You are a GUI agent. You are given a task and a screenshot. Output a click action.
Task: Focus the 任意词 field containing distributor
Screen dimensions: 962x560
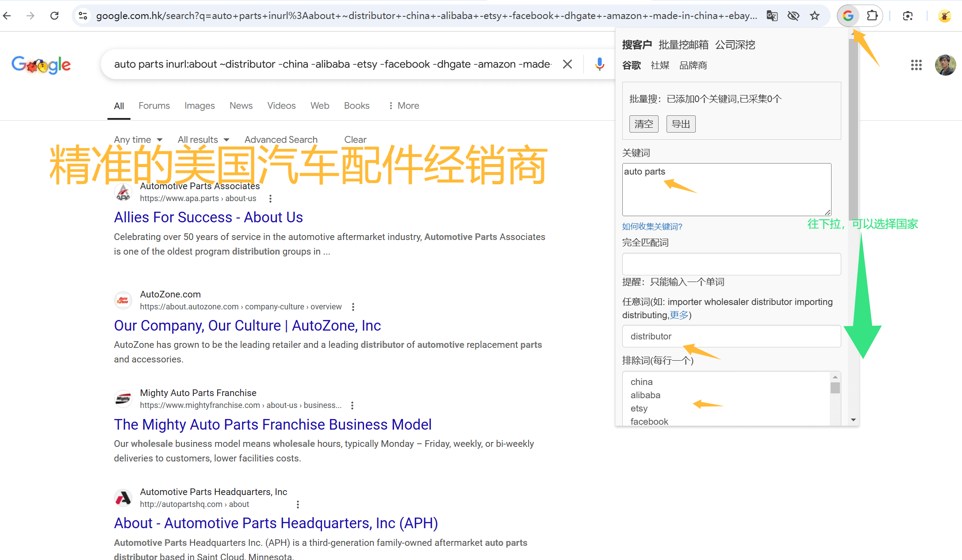[x=731, y=336]
